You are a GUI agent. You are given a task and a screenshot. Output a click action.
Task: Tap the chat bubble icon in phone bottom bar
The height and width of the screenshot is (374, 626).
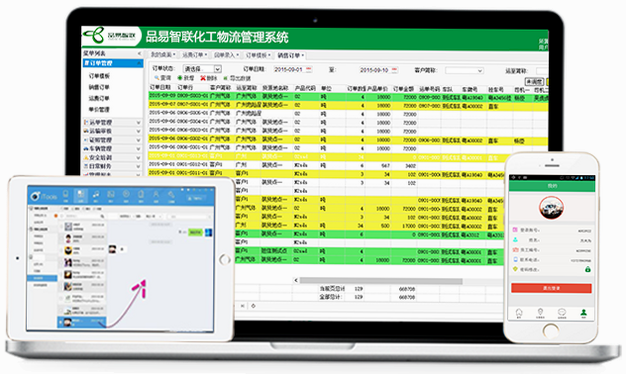coord(562,313)
